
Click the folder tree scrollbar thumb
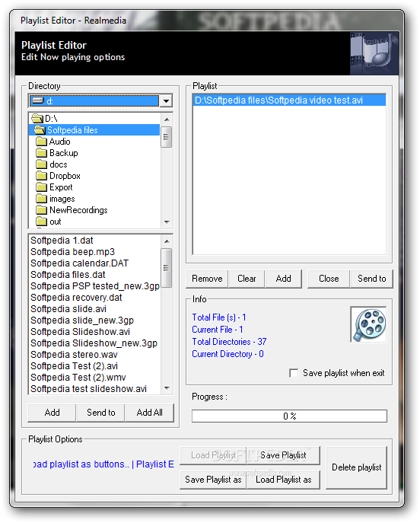point(167,137)
